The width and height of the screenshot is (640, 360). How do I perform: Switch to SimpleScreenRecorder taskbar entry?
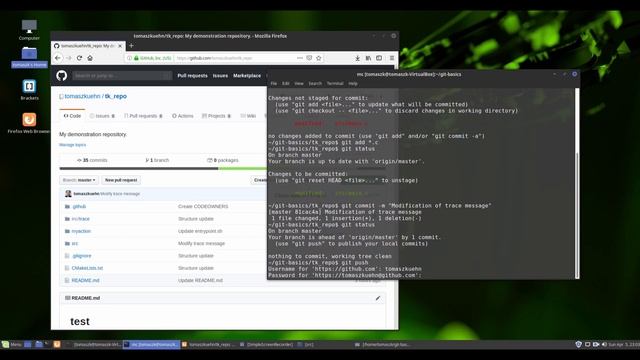(x=266, y=344)
